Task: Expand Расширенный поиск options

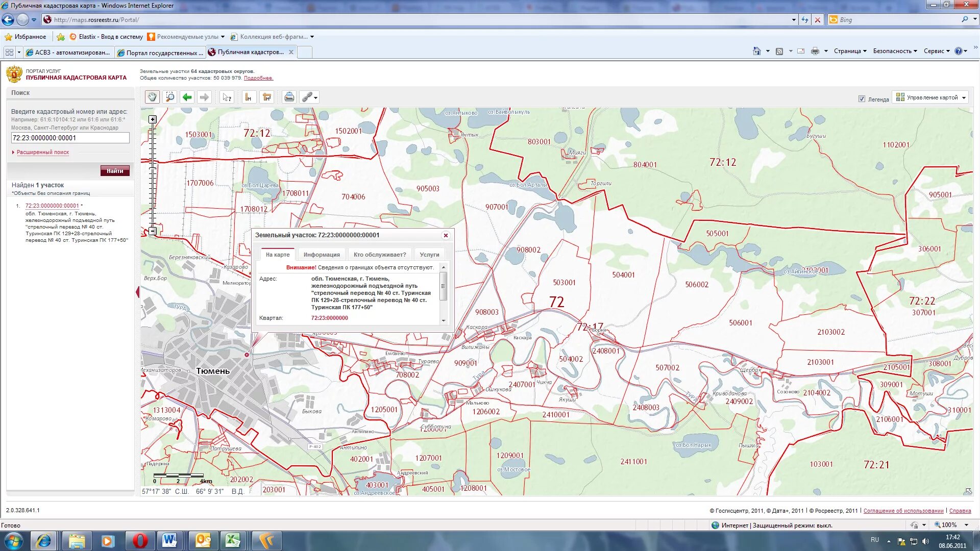Action: (x=42, y=152)
